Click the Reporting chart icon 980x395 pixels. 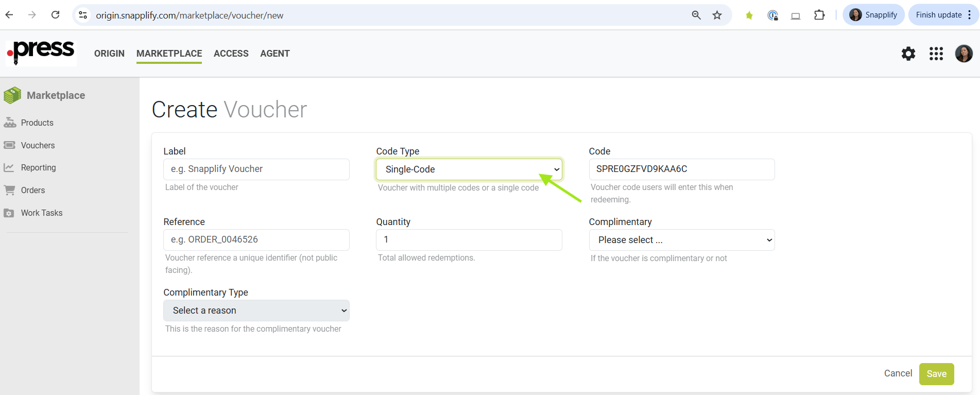click(x=9, y=167)
